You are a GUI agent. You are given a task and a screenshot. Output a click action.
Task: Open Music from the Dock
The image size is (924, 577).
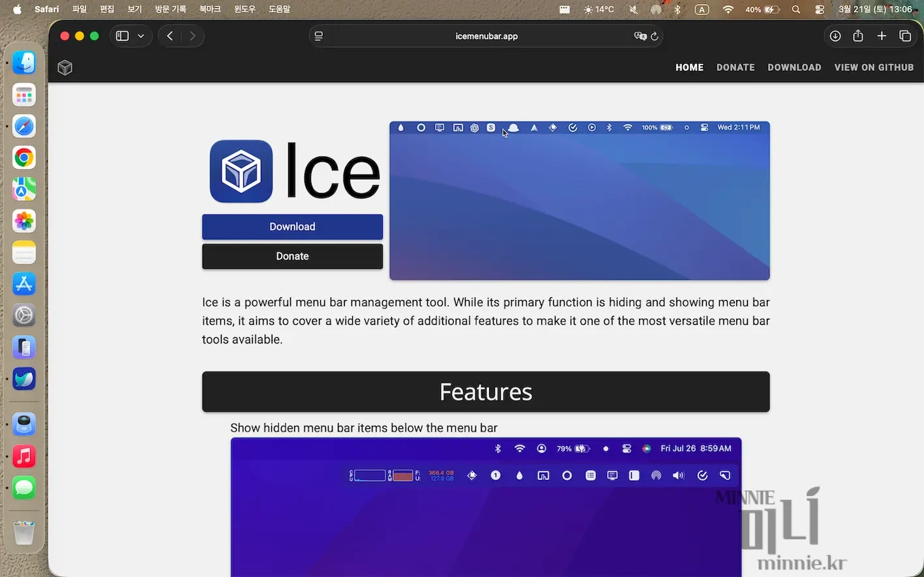(24, 456)
